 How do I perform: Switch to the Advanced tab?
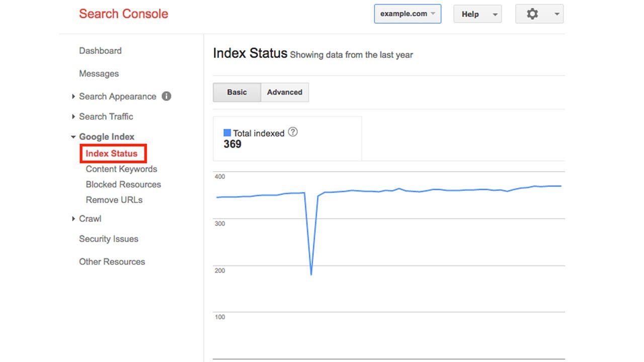click(284, 92)
